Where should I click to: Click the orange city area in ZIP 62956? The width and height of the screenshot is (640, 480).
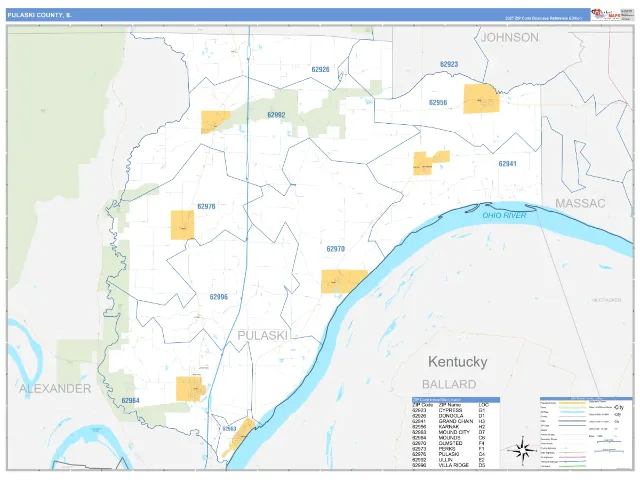pyautogui.click(x=481, y=99)
